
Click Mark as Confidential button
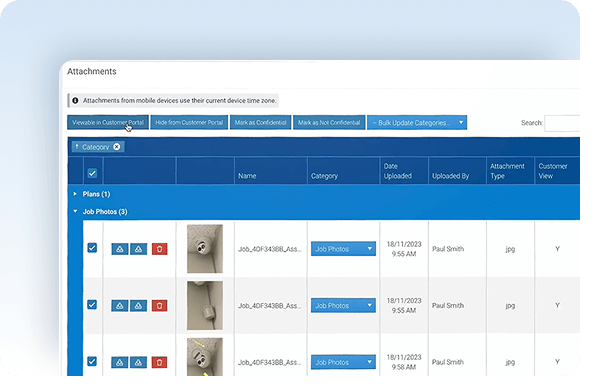pyautogui.click(x=260, y=123)
